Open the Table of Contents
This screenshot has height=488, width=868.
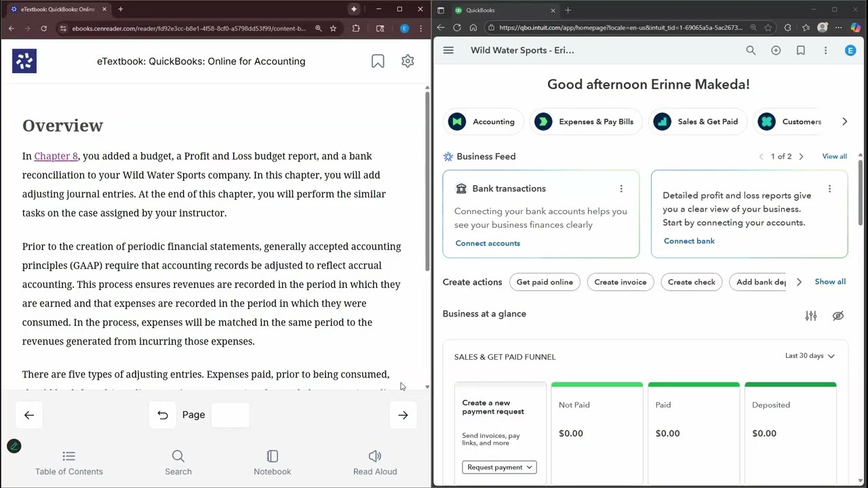pyautogui.click(x=69, y=464)
